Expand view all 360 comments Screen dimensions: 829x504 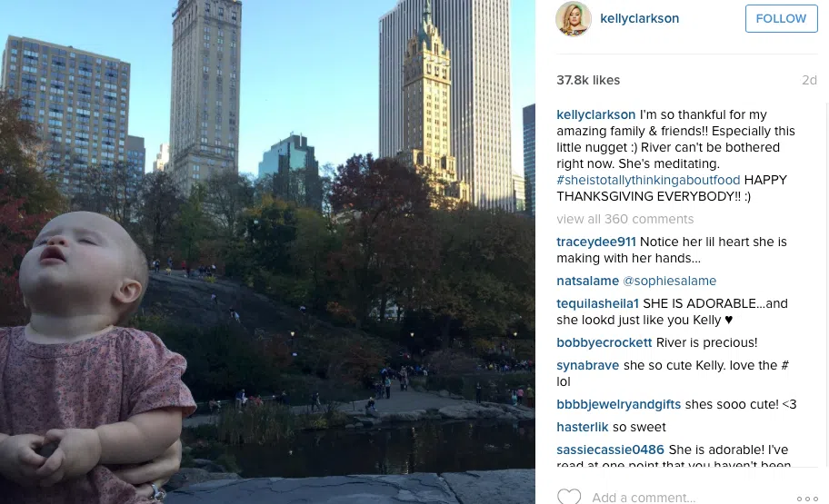(x=624, y=219)
